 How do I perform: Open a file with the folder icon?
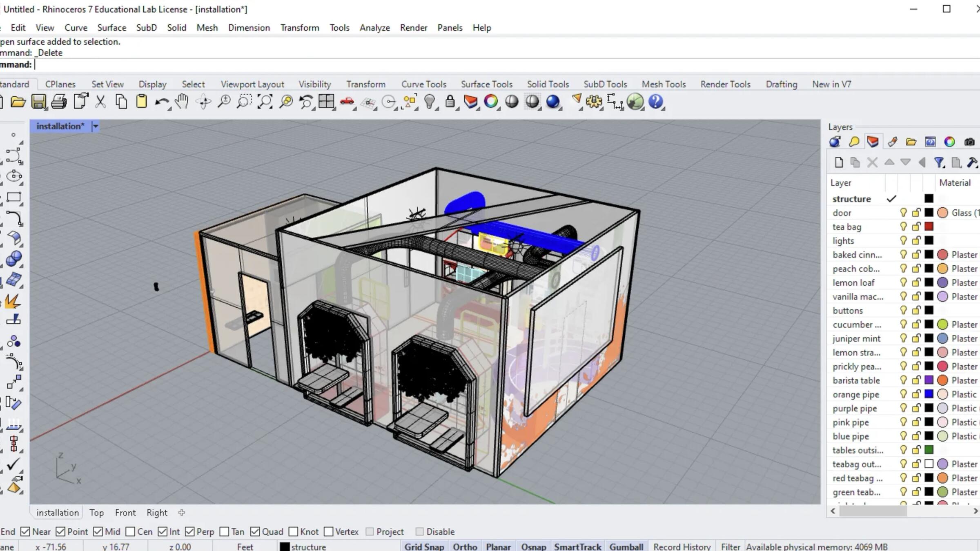point(18,102)
